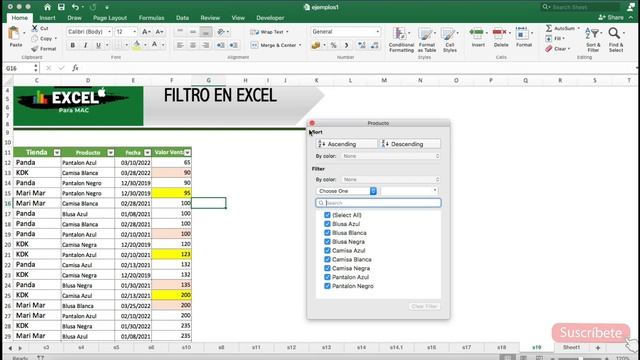Screen dimensions: 640x360
Task: Align text left icon
Action: click(x=180, y=45)
